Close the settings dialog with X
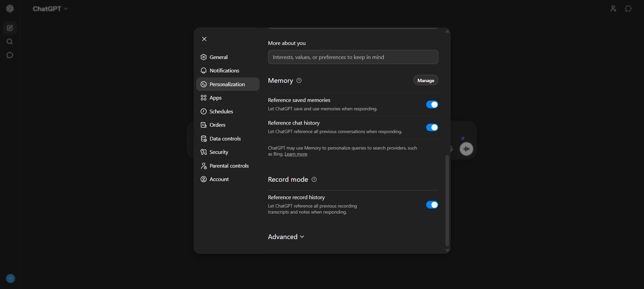Viewport: 644px width, 289px height. coord(204,39)
